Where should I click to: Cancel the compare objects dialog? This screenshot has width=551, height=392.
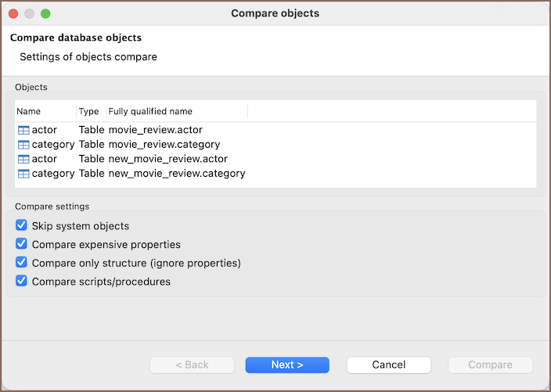click(x=388, y=365)
